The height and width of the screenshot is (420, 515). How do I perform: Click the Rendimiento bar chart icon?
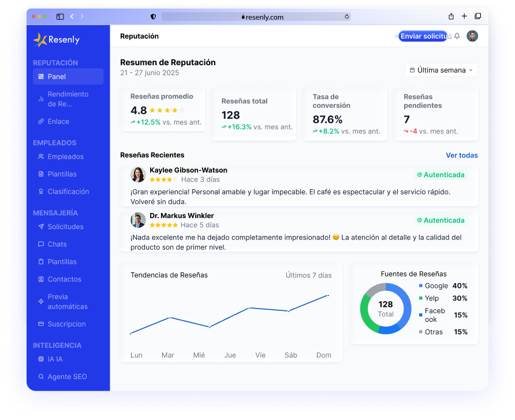click(x=41, y=99)
